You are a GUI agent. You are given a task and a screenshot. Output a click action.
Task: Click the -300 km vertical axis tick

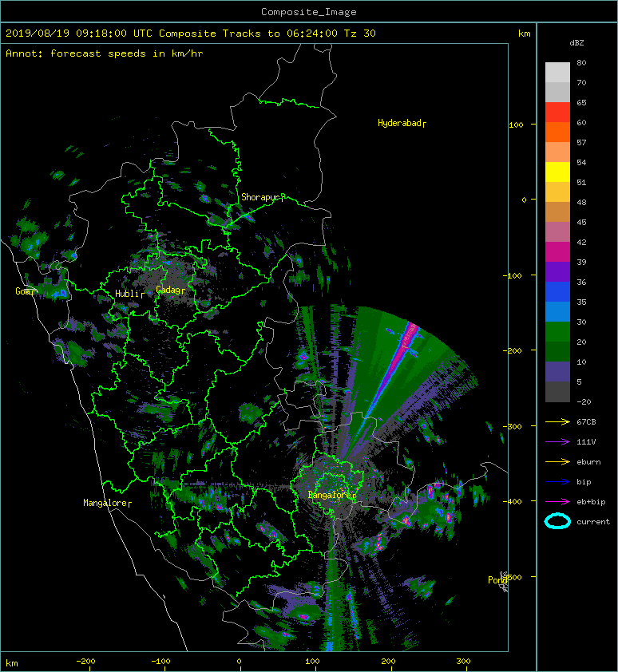513,426
